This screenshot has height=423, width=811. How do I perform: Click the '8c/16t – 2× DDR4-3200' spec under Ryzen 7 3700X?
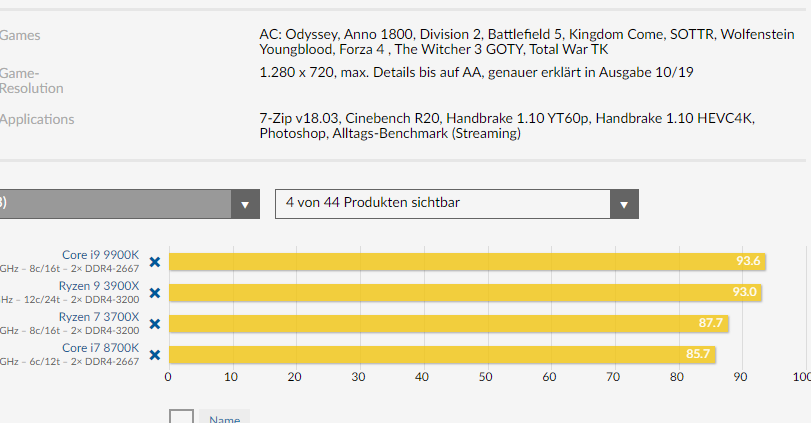click(x=84, y=330)
